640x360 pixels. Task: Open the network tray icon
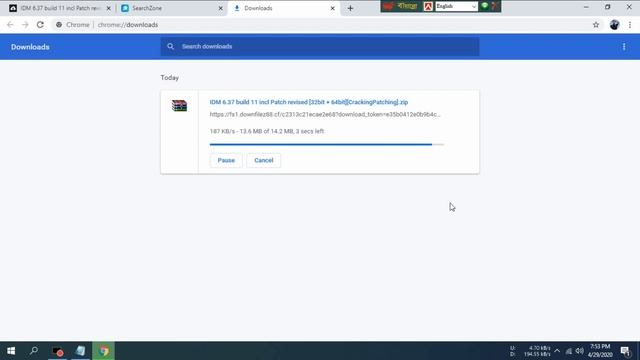click(569, 351)
